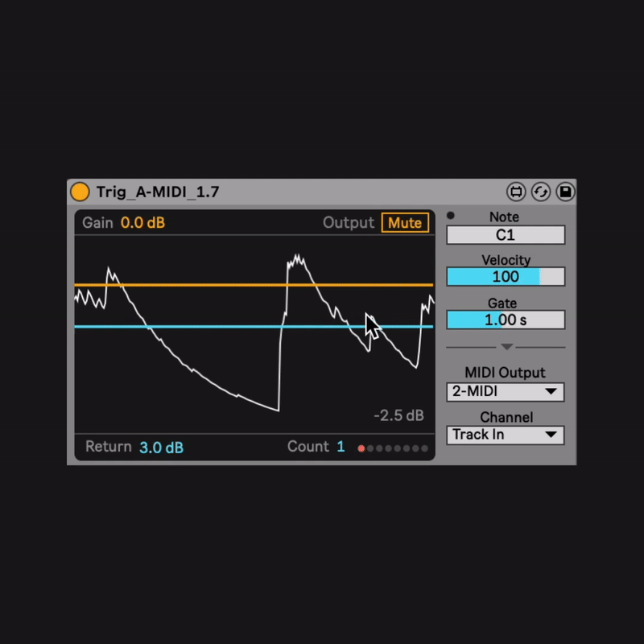The height and width of the screenshot is (644, 644).
Task: Click the blue return level line
Action: [x=254, y=327]
